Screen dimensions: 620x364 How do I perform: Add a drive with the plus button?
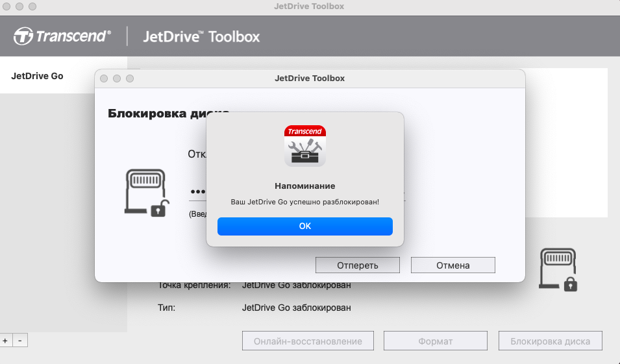(x=5, y=340)
